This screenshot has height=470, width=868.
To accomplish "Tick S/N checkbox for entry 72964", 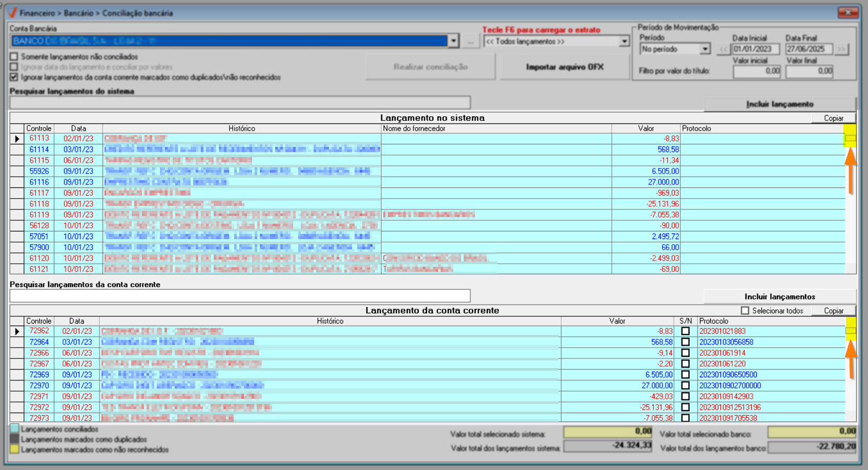I will [x=686, y=342].
